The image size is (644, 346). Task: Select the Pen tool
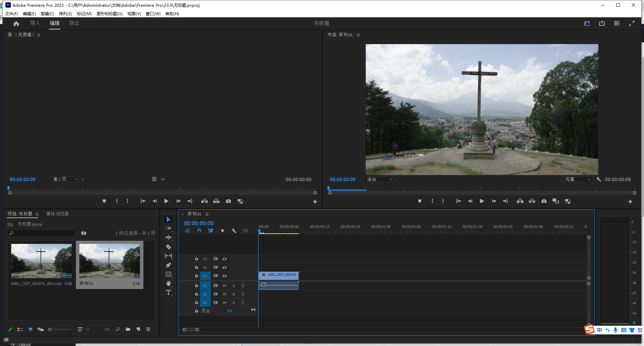pyautogui.click(x=168, y=265)
